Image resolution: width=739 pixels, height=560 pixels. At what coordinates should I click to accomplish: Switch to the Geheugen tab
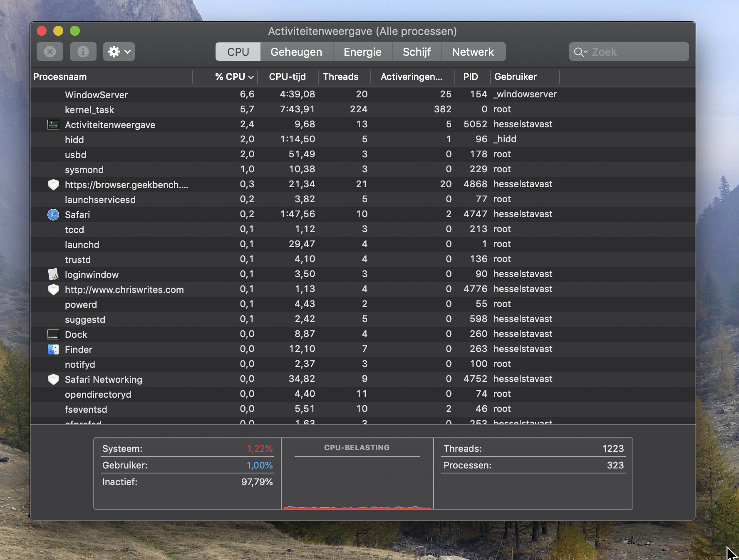point(296,52)
